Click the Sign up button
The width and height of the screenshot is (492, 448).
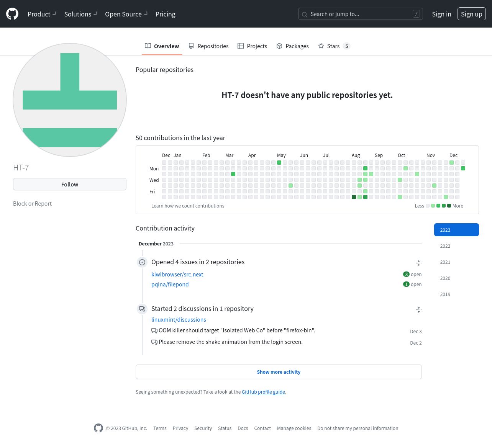[x=471, y=14]
